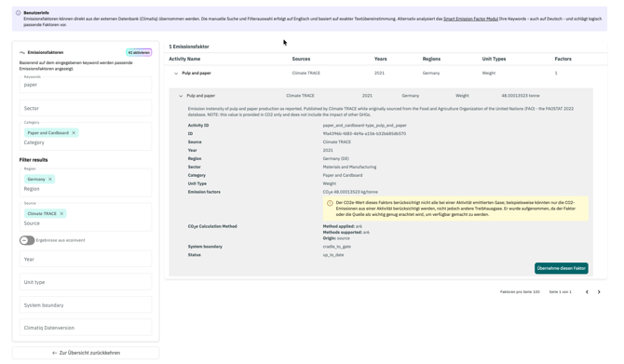Click Faktoren pro Seite 100 selector
This screenshot has width=624, height=364.
coord(520,292)
